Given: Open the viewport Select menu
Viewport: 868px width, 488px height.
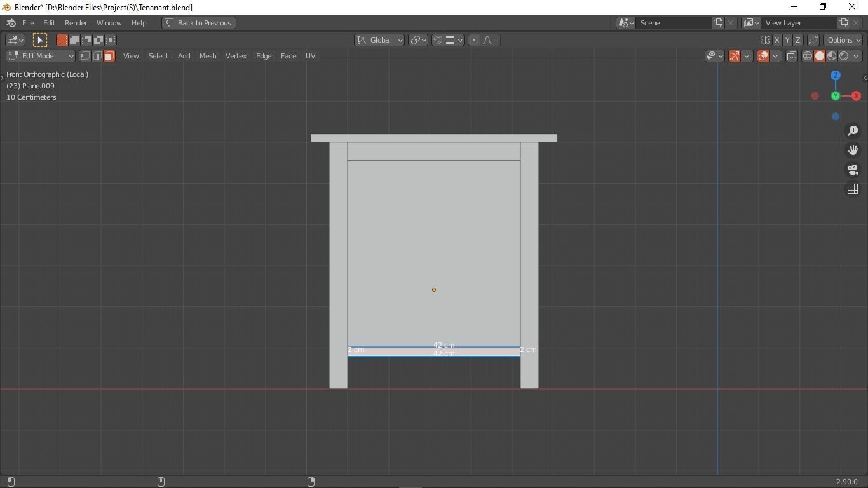Looking at the screenshot, I should pyautogui.click(x=158, y=56).
